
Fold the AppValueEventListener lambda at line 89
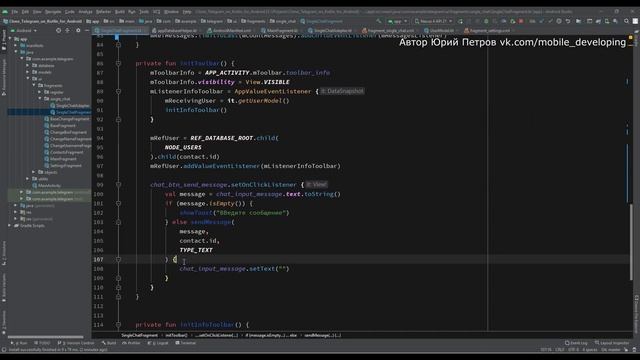[118, 91]
